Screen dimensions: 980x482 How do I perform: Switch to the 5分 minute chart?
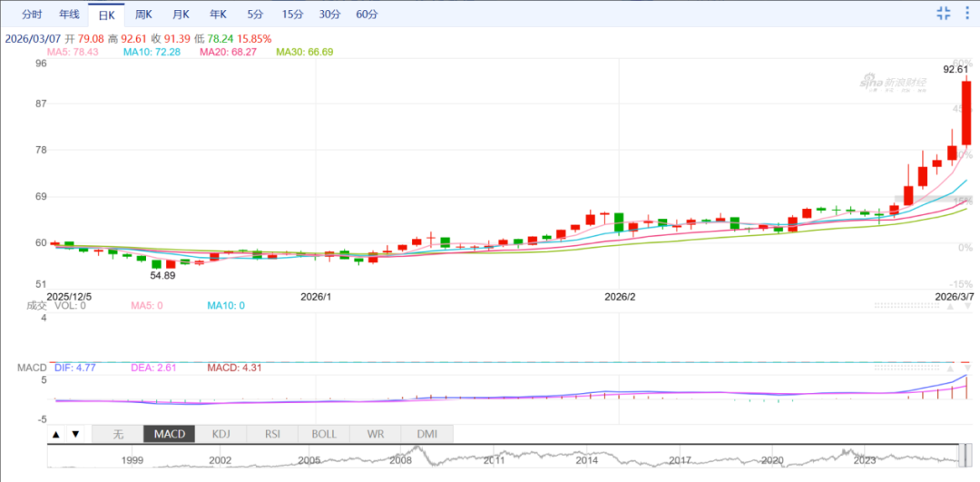coord(256,15)
